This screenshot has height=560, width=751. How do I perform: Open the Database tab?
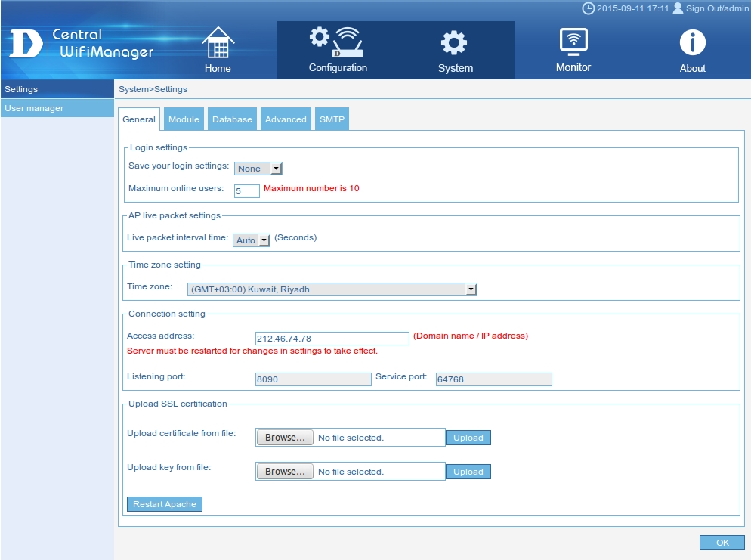coord(232,119)
